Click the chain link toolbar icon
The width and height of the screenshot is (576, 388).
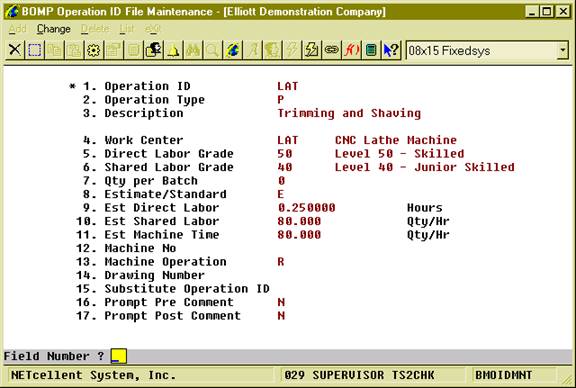point(331,50)
